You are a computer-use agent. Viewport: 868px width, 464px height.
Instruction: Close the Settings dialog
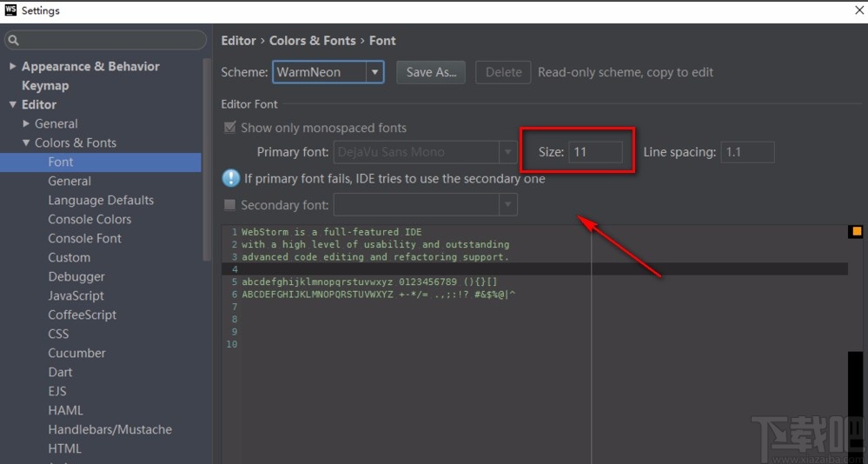(x=859, y=10)
